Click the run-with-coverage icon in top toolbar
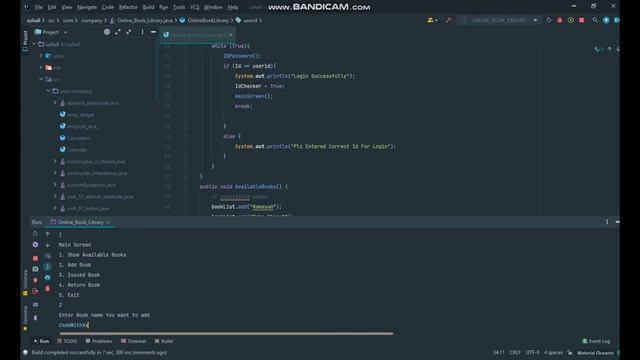This screenshot has width=640, height=360. tap(571, 20)
